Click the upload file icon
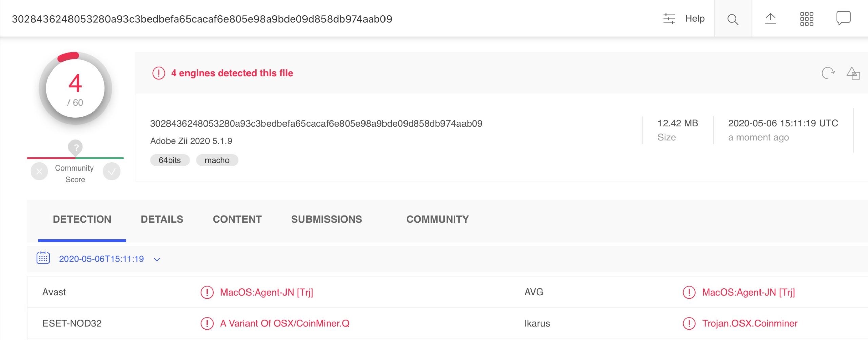868x340 pixels. coord(770,18)
